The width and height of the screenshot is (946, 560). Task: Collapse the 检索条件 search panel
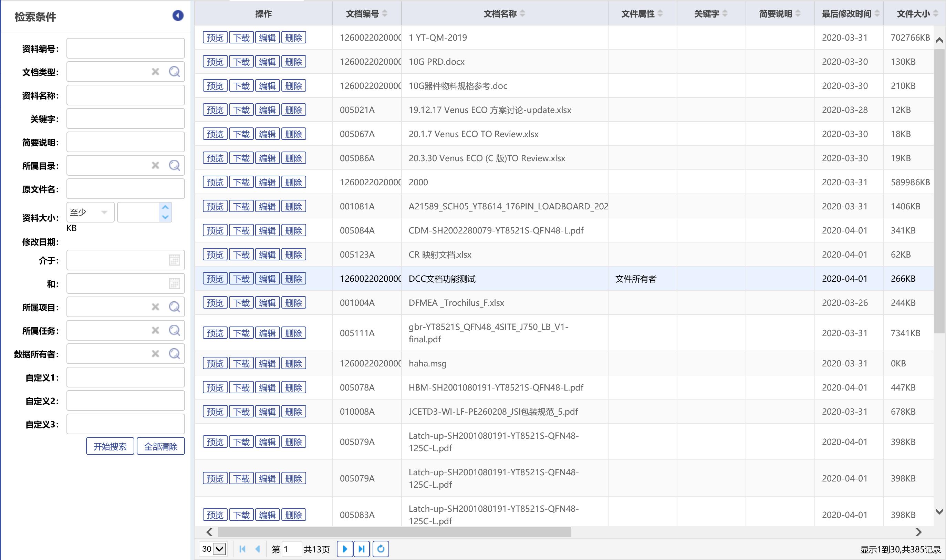pyautogui.click(x=178, y=15)
